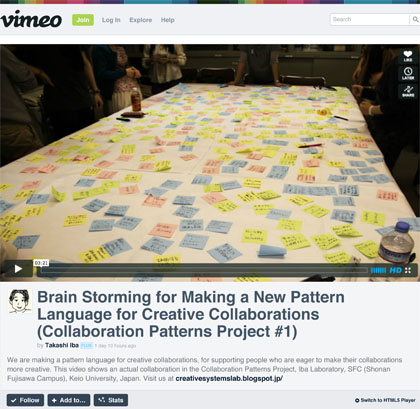Click the Vimeo logo
Viewport: 420px width, 409px height.
(x=31, y=20)
